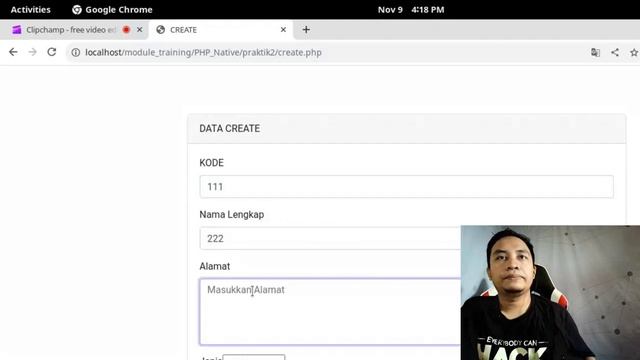Screen dimensions: 640x360
Task: Close the Clipchamp tab
Action: [140, 30]
